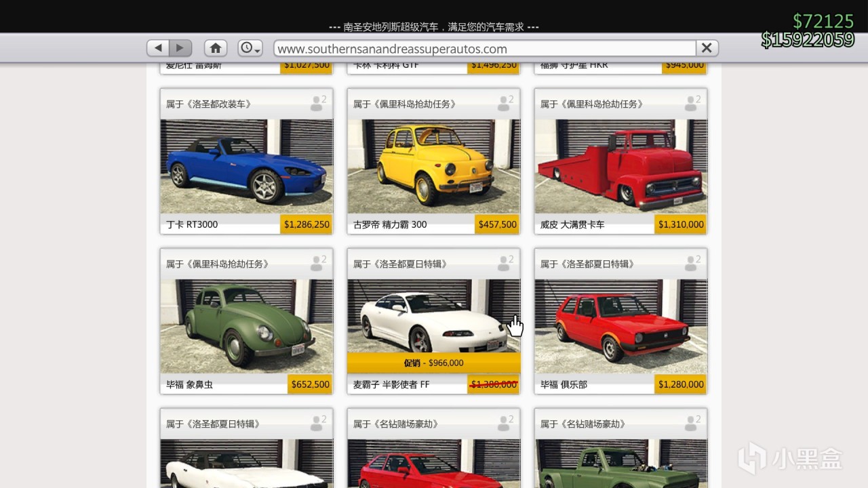Click the crossed-out $1,300,000 price tag
868x488 pixels.
(x=494, y=384)
